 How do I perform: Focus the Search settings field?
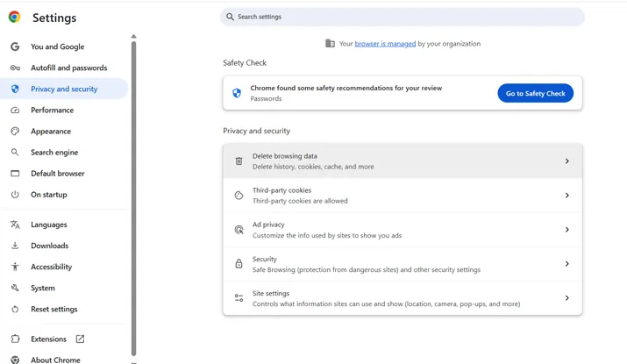tap(403, 17)
